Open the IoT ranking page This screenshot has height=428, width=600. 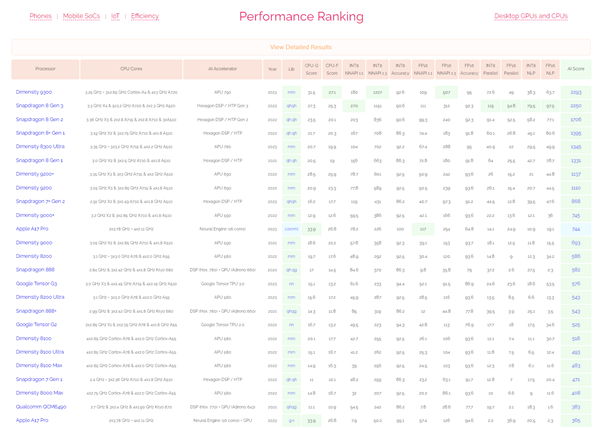point(116,16)
